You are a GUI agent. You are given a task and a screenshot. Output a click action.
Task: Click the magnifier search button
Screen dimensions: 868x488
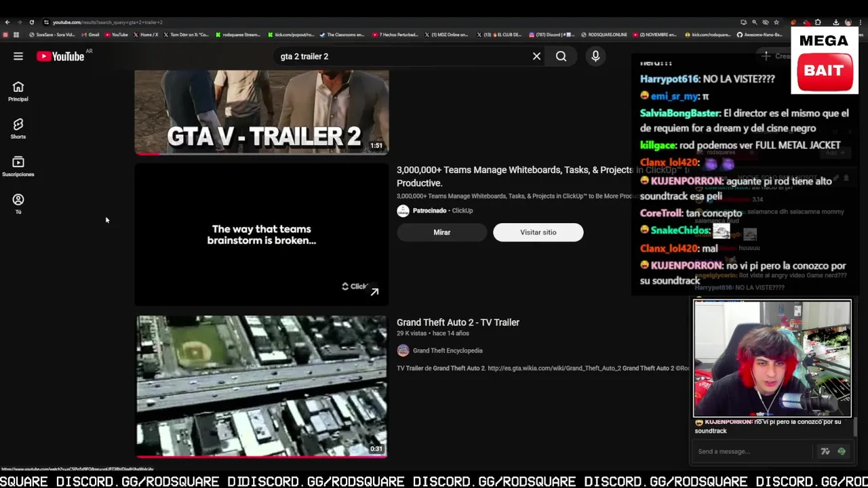coord(561,56)
